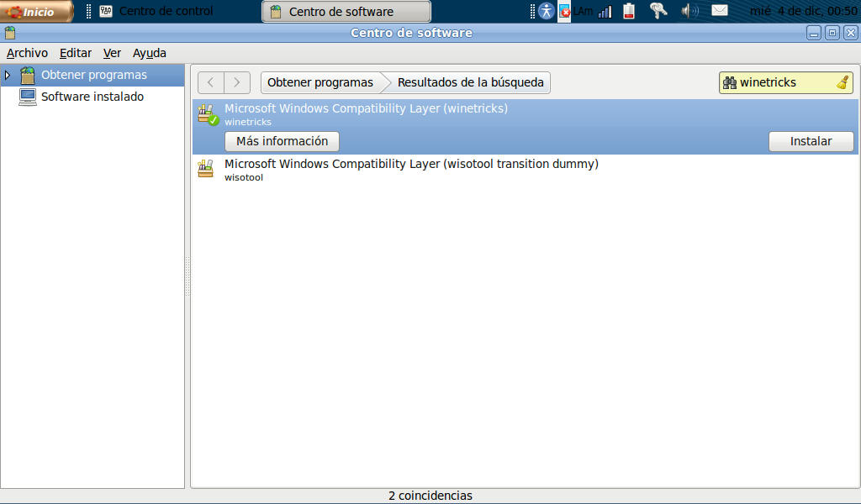
Task: Click the Más información button
Action: coord(282,141)
